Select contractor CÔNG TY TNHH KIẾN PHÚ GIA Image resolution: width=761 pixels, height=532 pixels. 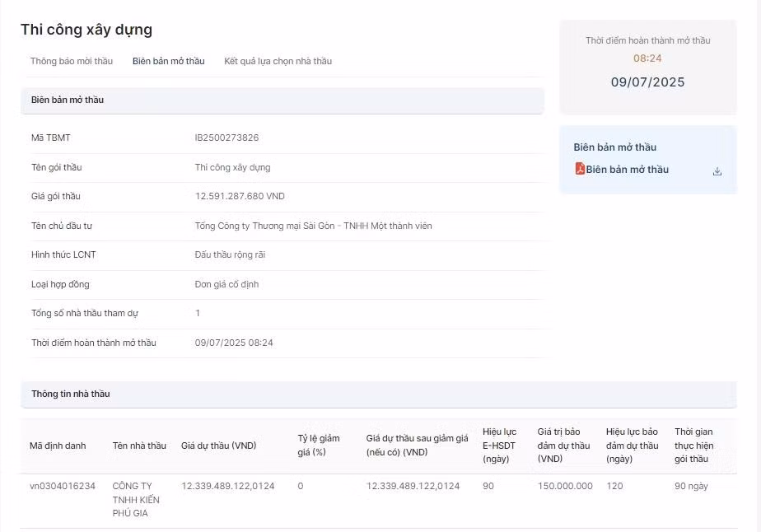pos(136,500)
